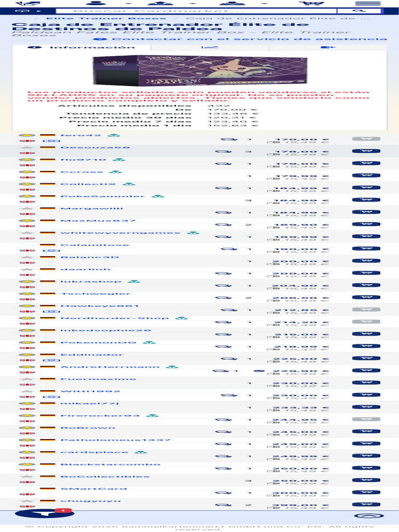Add Balanc3D's offer to cart
Viewport: 399px width, 532px height.
point(366,261)
